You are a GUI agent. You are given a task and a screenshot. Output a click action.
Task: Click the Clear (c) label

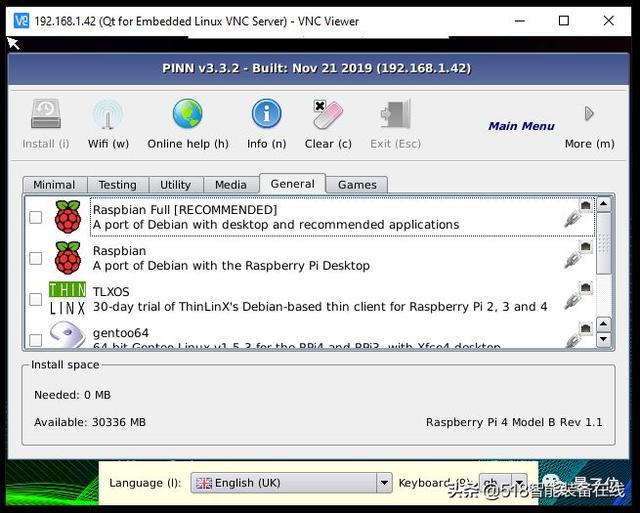(328, 144)
